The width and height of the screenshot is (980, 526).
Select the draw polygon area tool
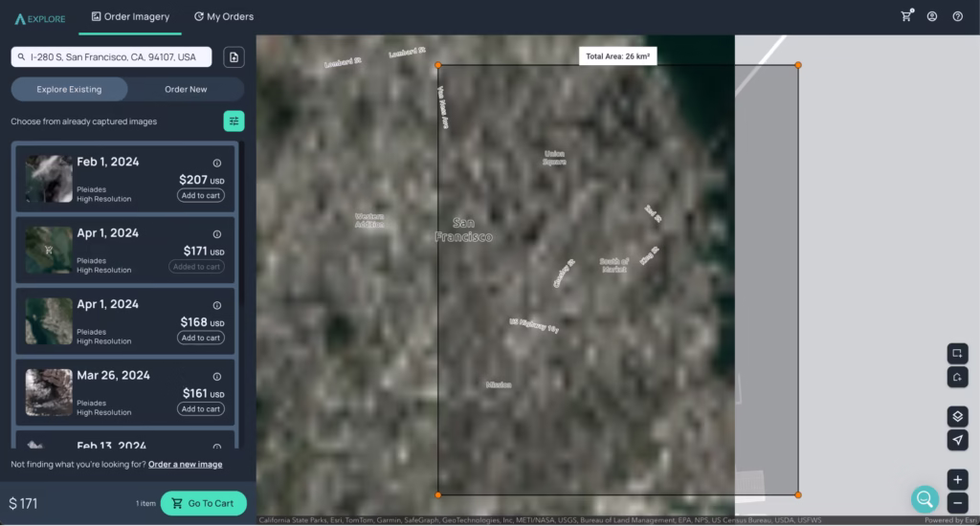pyautogui.click(x=957, y=377)
